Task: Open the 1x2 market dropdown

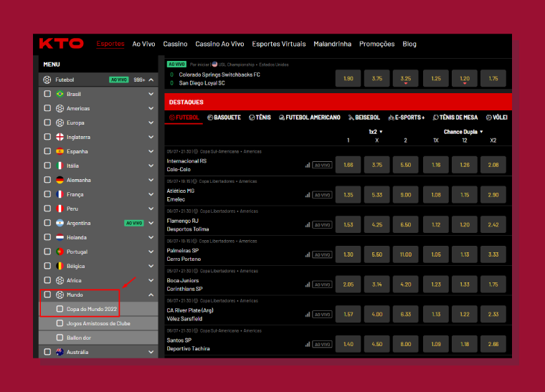Action: pos(376,132)
